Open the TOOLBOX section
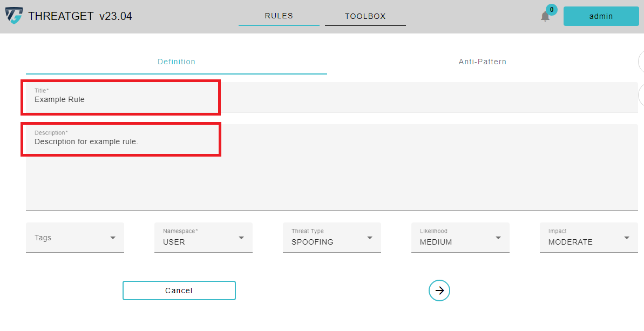The width and height of the screenshot is (644, 331). [x=365, y=16]
